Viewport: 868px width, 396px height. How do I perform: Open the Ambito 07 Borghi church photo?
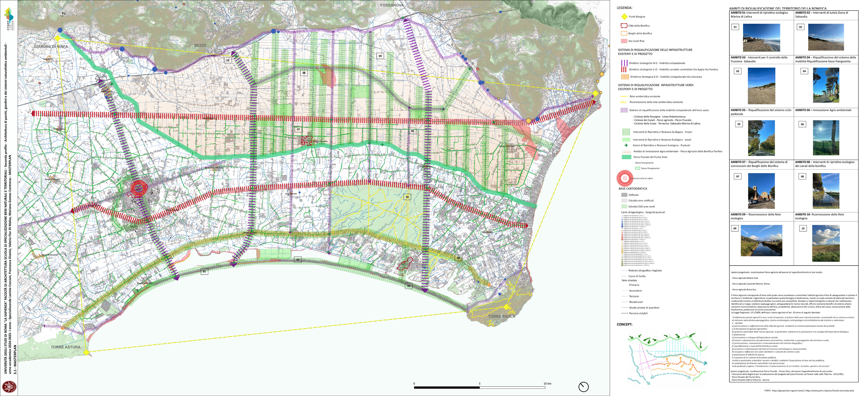761,191
